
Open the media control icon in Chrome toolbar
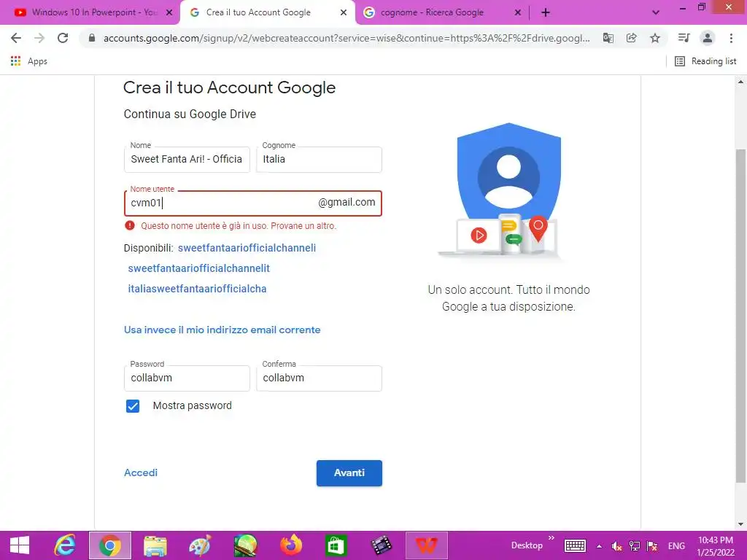(x=684, y=38)
